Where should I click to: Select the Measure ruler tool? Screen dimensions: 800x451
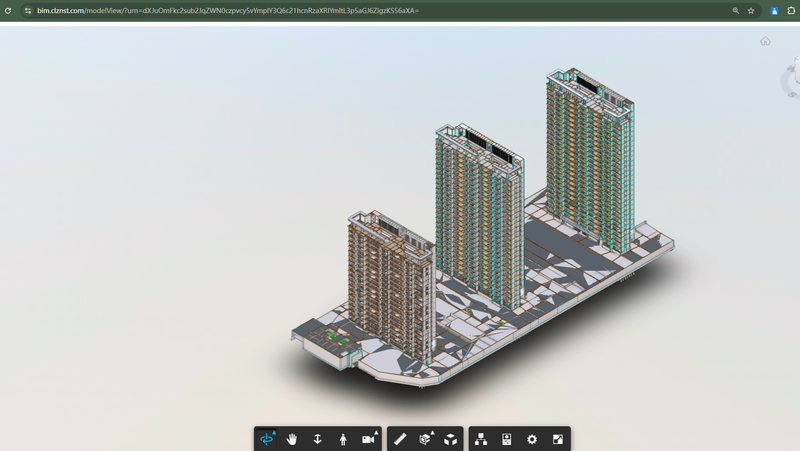point(400,439)
